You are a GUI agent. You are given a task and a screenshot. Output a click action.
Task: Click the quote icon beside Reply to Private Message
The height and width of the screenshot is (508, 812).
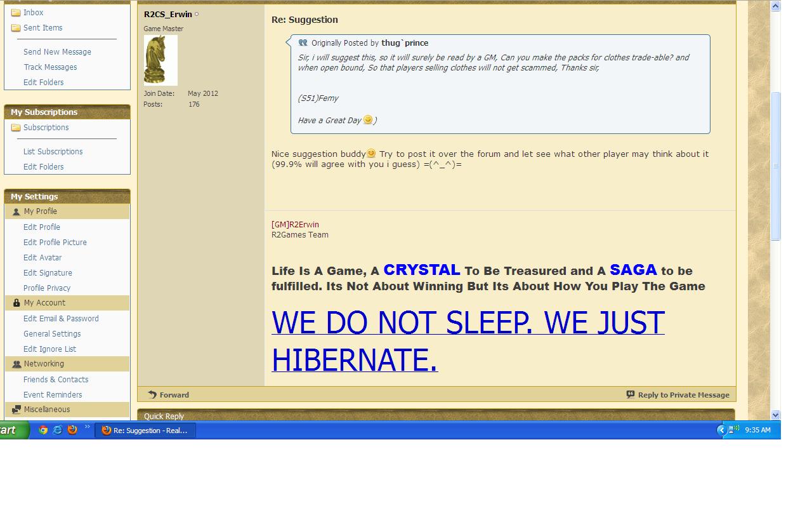click(631, 394)
